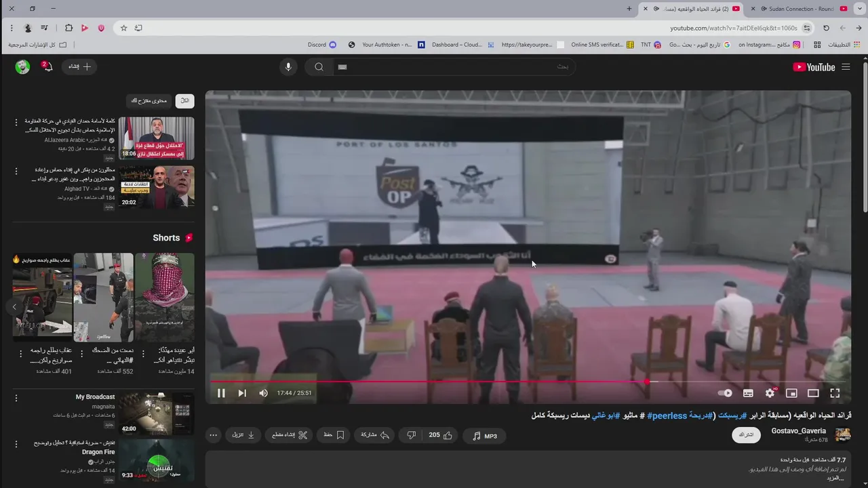Viewport: 868px width, 488px height.
Task: Expand the video description with ...المزيد
Action: pos(835,478)
